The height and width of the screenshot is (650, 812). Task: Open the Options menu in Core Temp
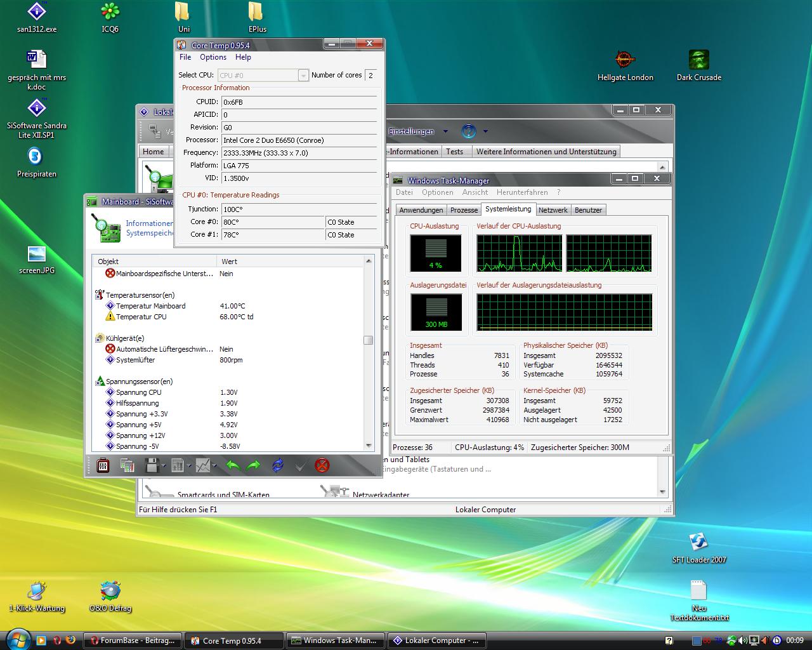(213, 57)
